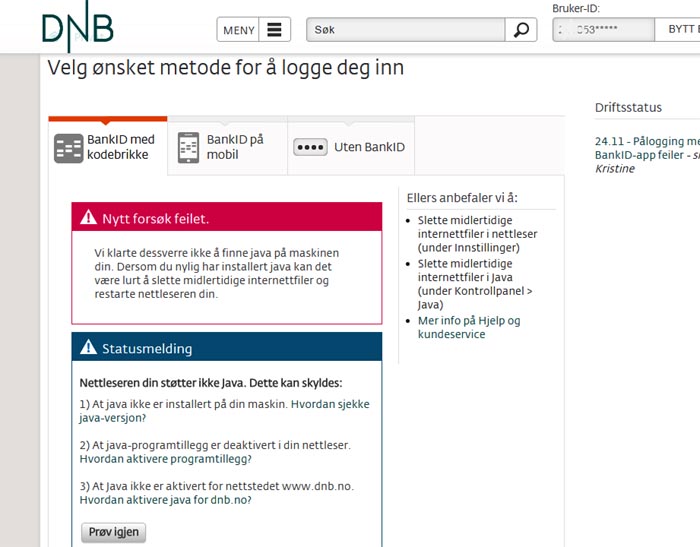Switch to the BankID på mobil tab
Viewport: 700px width, 547px height.
pos(228,147)
